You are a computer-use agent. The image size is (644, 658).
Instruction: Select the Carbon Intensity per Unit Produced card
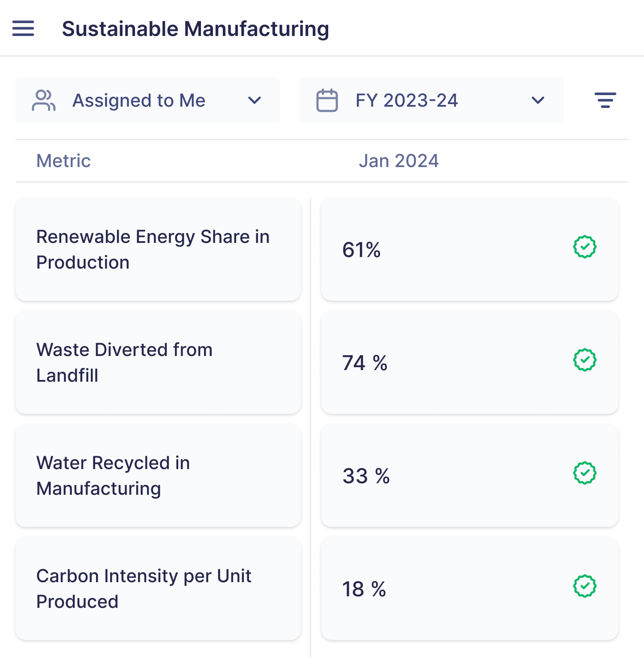(x=158, y=589)
